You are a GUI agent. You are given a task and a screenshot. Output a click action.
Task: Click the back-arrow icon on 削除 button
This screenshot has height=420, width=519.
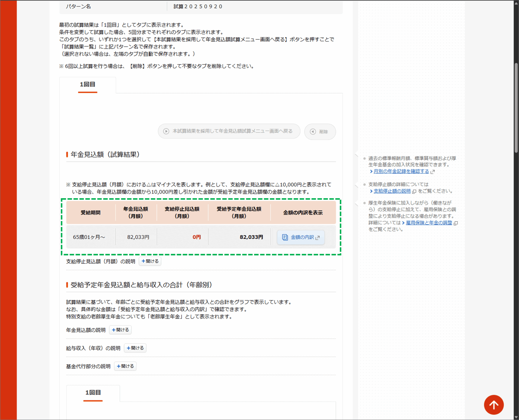(x=313, y=131)
